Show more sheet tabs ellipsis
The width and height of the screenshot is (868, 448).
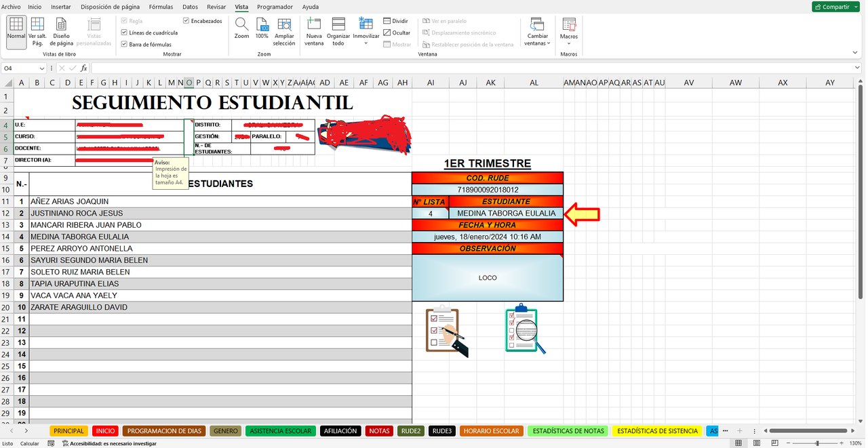click(726, 431)
